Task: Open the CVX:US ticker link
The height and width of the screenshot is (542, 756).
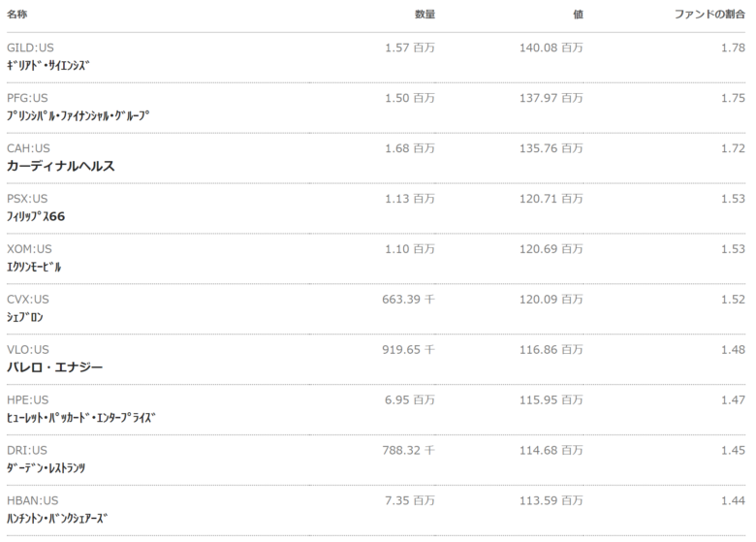Action: point(27,300)
